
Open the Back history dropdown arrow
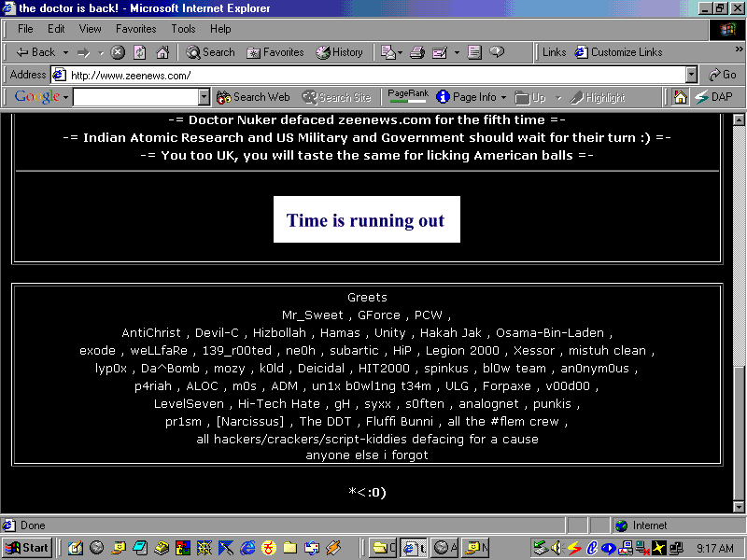coord(65,52)
